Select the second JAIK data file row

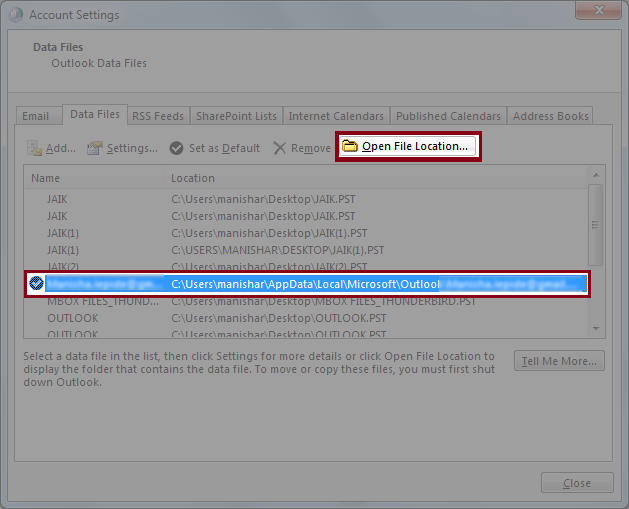pos(306,216)
